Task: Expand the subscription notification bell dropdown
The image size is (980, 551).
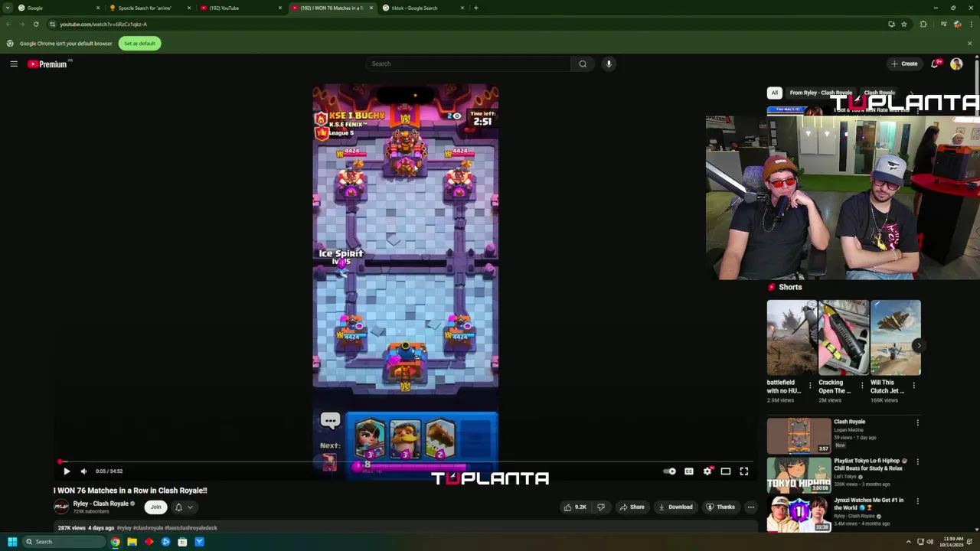Action: pos(184,507)
